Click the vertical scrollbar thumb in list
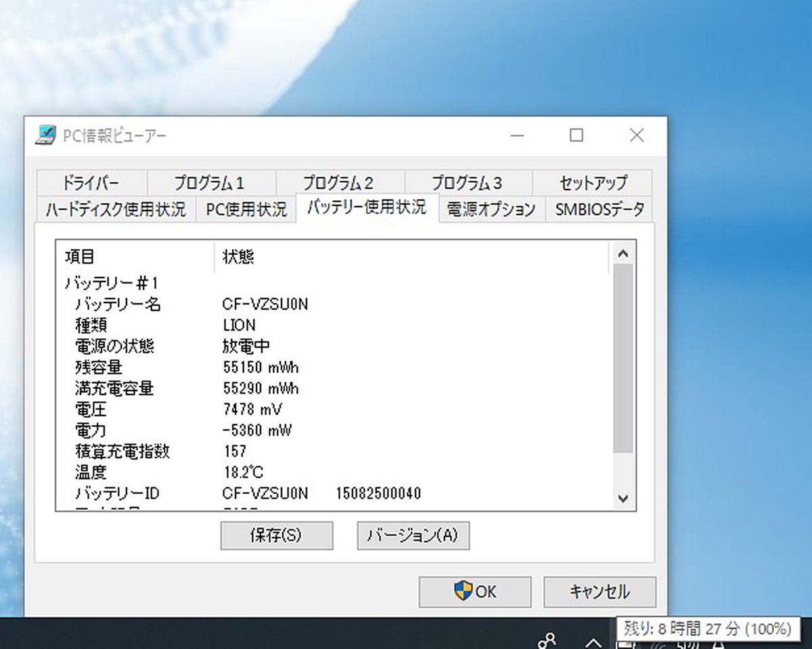 623,359
